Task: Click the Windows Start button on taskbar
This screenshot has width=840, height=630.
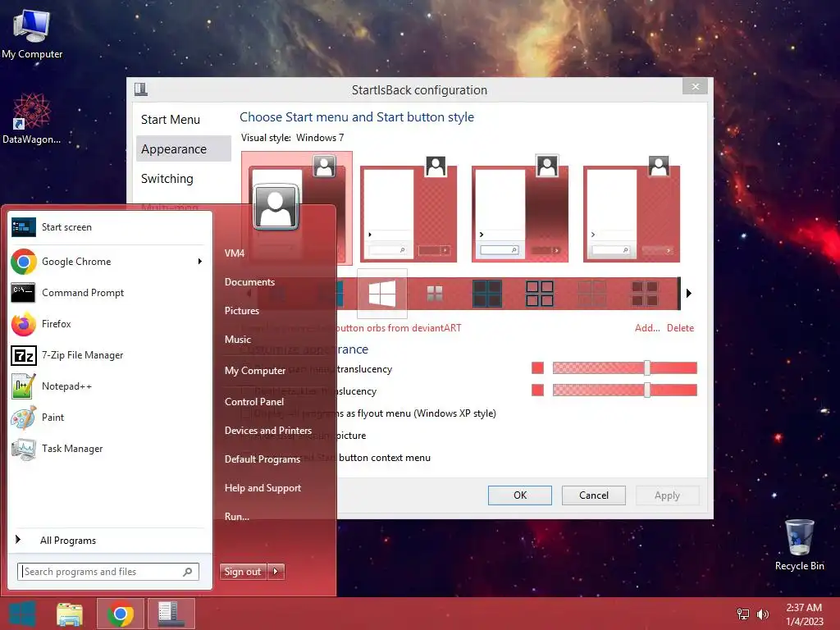Action: tap(22, 614)
